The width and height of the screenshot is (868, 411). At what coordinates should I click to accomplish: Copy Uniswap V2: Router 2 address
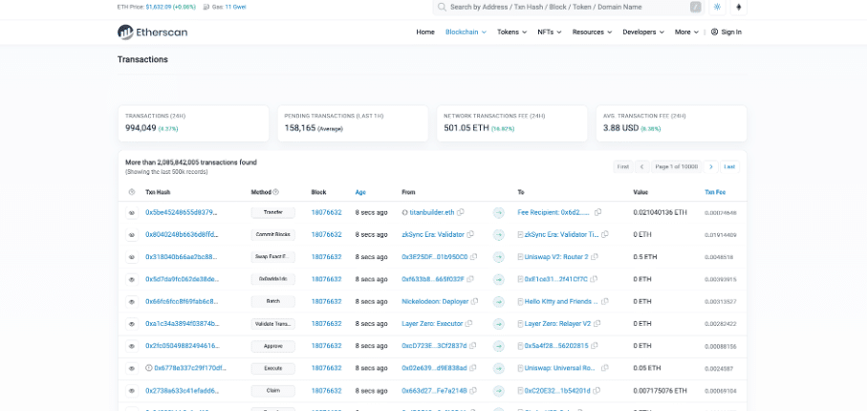(595, 257)
